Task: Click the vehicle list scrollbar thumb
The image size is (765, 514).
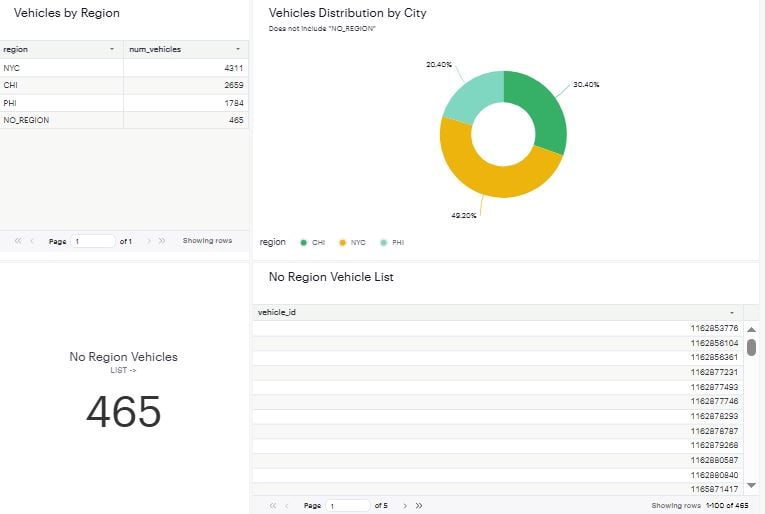Action: tap(751, 347)
